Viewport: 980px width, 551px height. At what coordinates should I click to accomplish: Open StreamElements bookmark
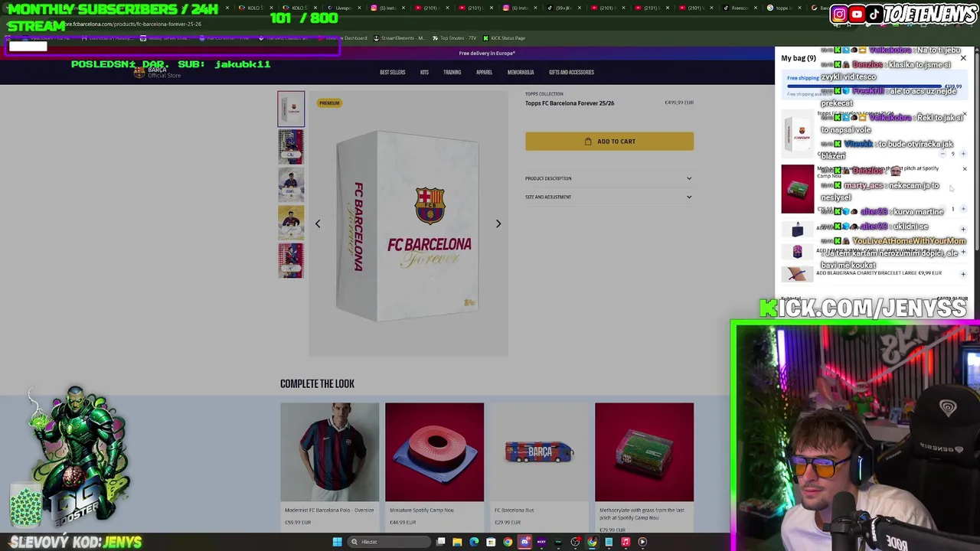[400, 37]
